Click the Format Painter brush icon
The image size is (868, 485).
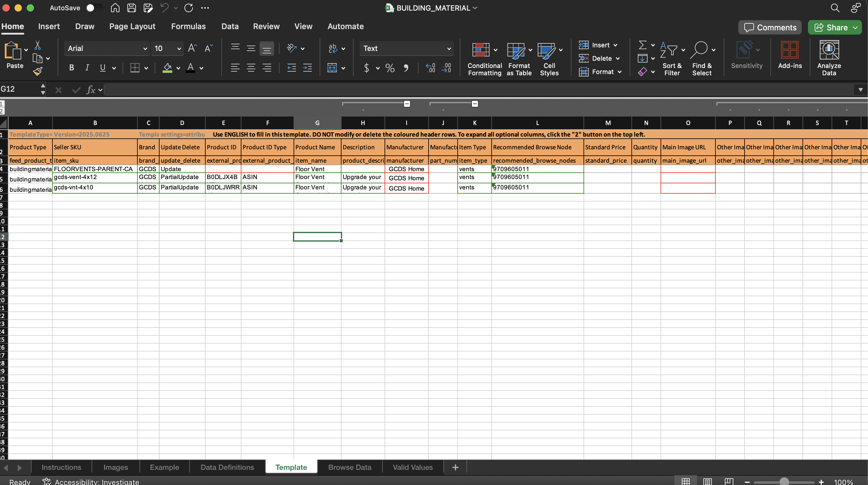pos(38,71)
